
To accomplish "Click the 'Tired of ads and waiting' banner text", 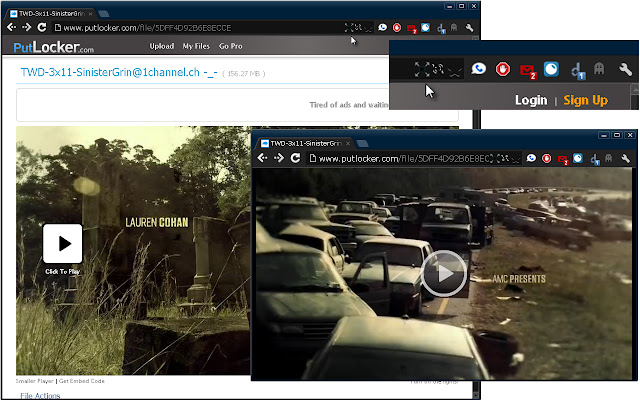I will click(349, 105).
